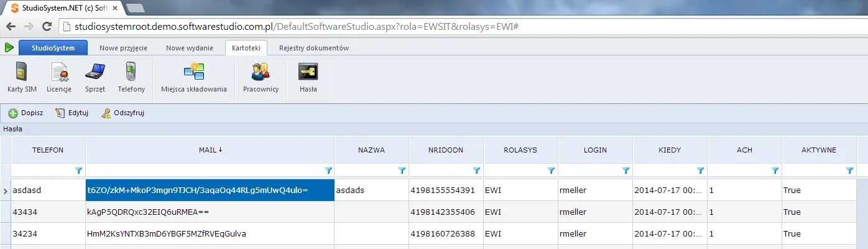Screen dimensions: 868x249
Task: Open a new browser tab
Action: [x=135, y=9]
